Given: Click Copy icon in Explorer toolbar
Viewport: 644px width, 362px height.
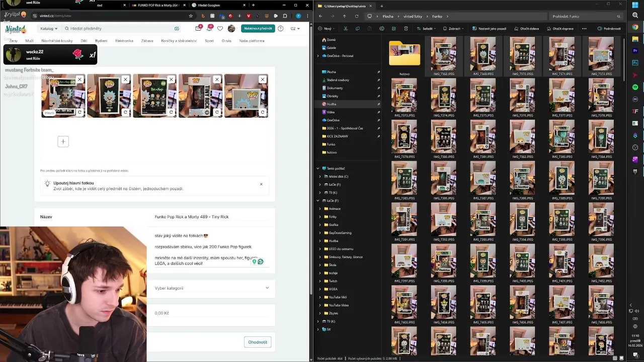Looking at the screenshot, I should (357, 29).
